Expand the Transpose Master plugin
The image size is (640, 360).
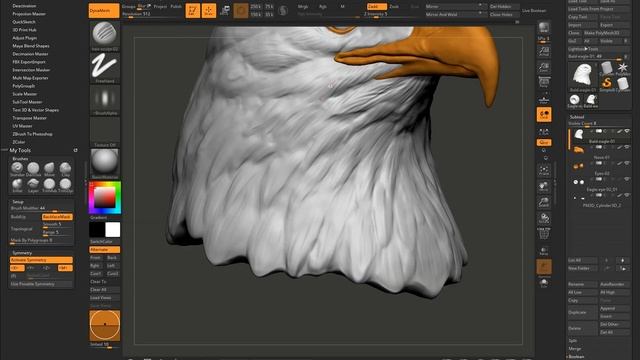click(29, 118)
